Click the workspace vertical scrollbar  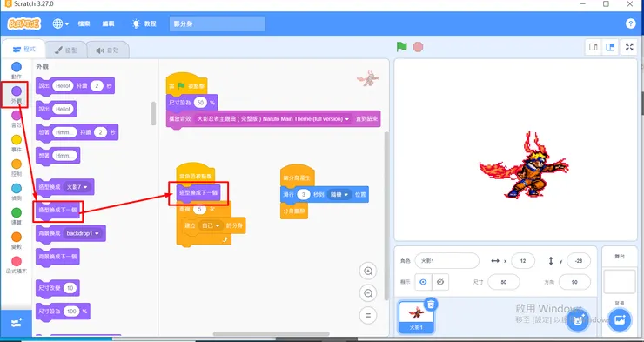click(386, 216)
